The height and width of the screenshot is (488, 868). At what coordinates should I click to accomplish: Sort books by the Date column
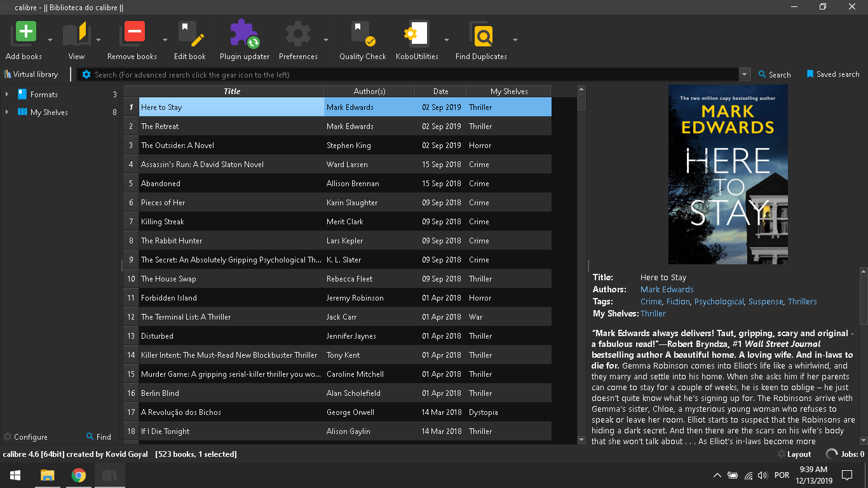(440, 91)
